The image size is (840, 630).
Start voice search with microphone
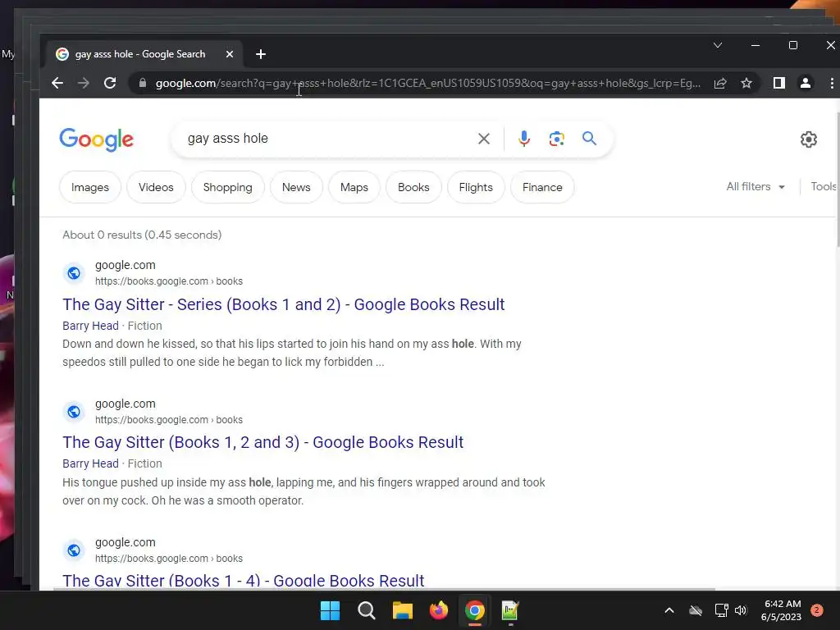coord(524,139)
